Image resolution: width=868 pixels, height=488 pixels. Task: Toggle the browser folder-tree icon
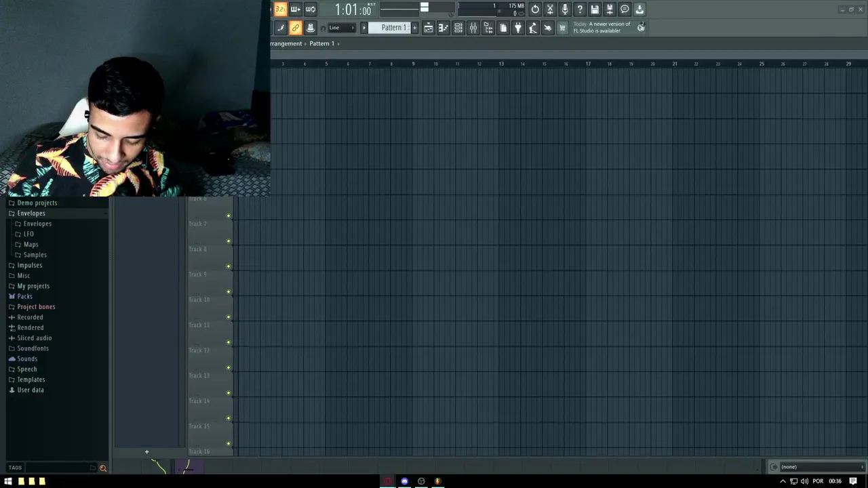pyautogui.click(x=488, y=28)
